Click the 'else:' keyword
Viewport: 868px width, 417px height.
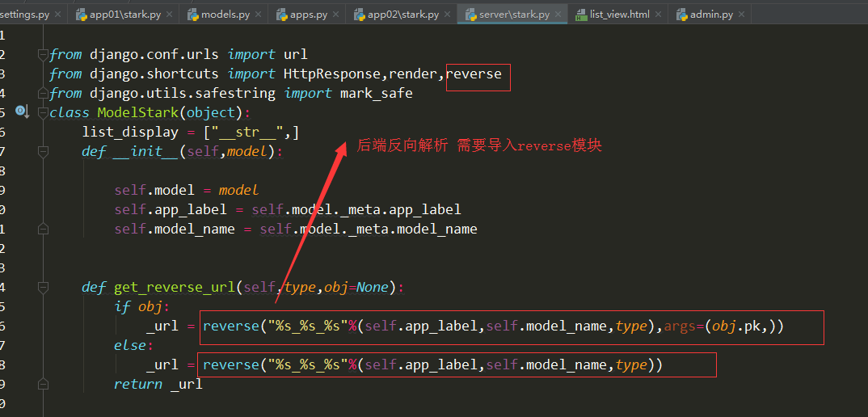pos(133,345)
